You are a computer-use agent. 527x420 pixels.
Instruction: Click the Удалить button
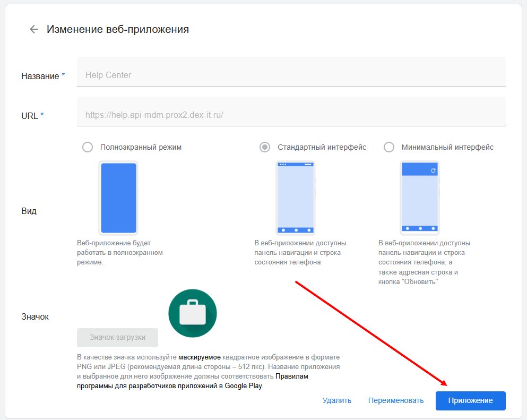[336, 400]
